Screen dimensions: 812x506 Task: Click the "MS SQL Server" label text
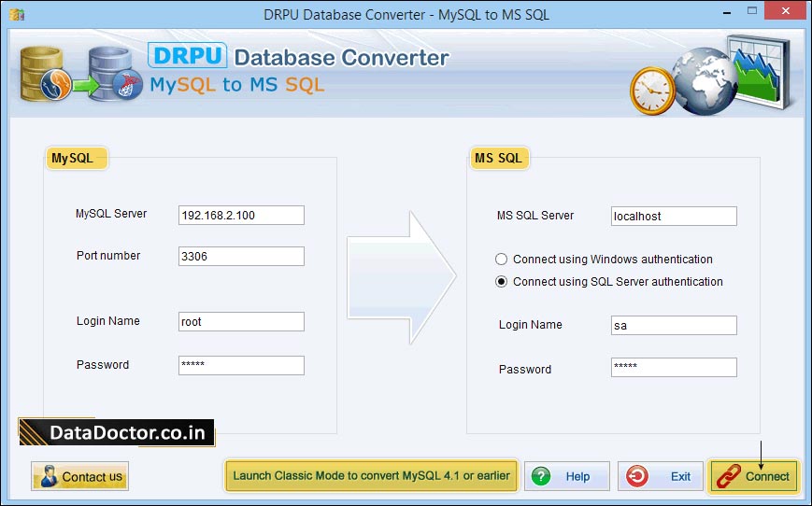click(x=535, y=216)
